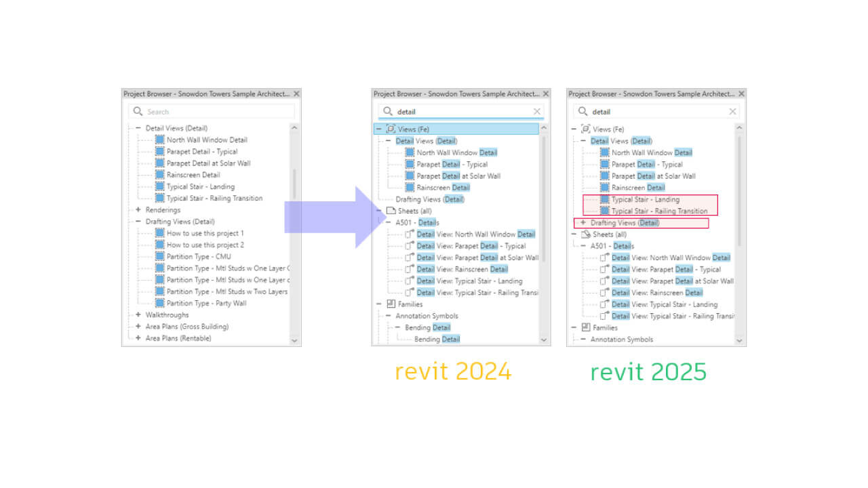This screenshot has width=868, height=488.
Task: Click scroll-down arrow of left panel scrollbar
Action: click(294, 340)
